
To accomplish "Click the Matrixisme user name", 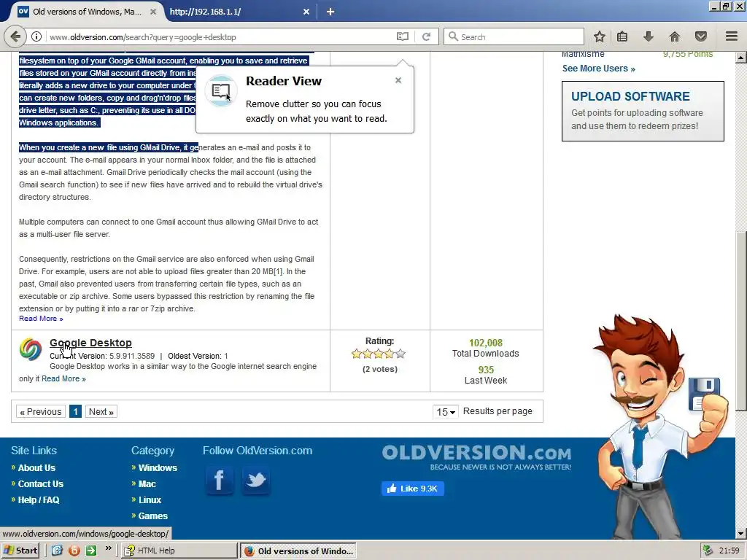I will pos(583,54).
